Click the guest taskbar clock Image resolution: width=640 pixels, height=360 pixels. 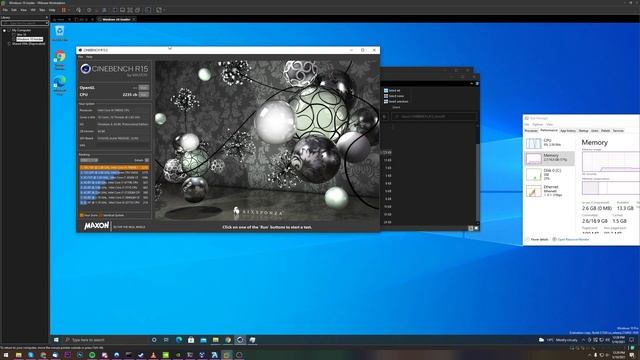(x=618, y=340)
